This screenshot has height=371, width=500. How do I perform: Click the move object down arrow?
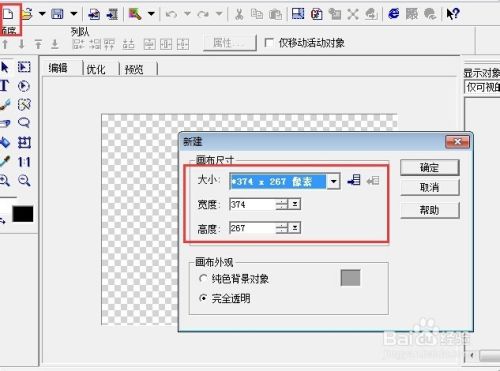[21, 44]
